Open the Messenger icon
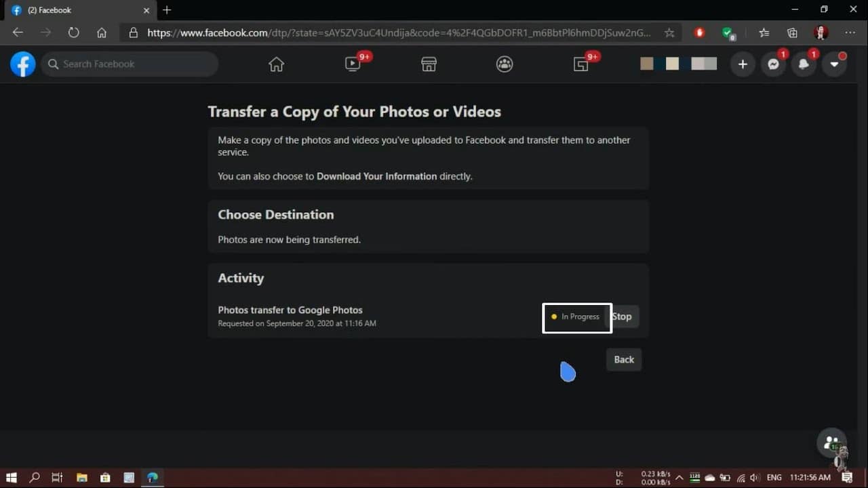The width and height of the screenshot is (868, 488). (773, 64)
